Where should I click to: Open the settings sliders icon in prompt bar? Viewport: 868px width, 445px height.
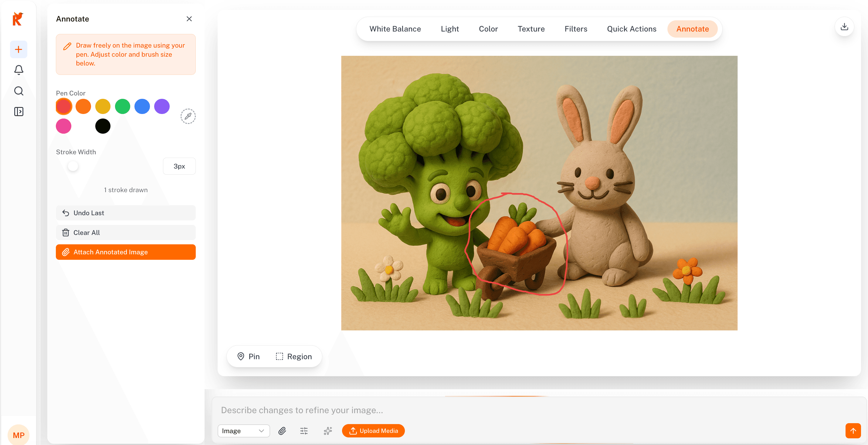pyautogui.click(x=304, y=430)
